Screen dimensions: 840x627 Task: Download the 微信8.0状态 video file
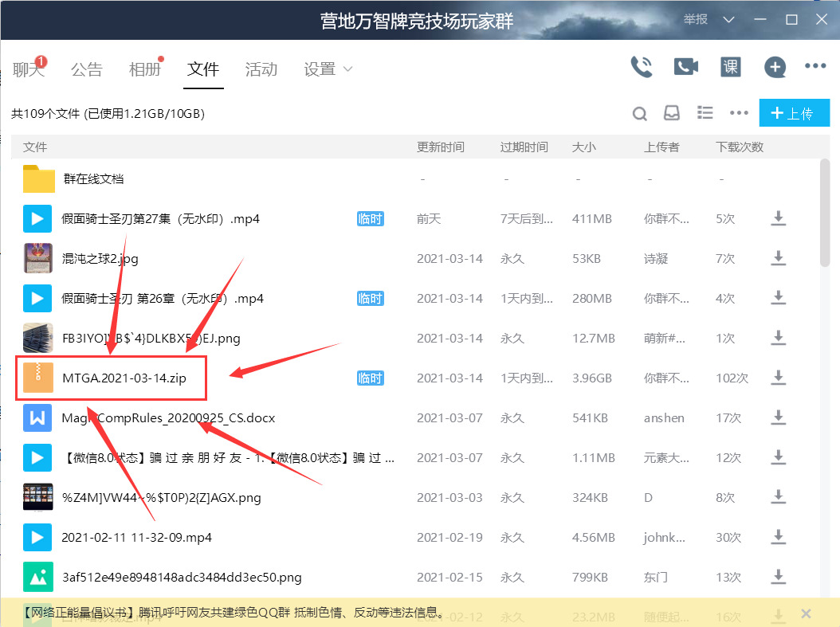[778, 457]
